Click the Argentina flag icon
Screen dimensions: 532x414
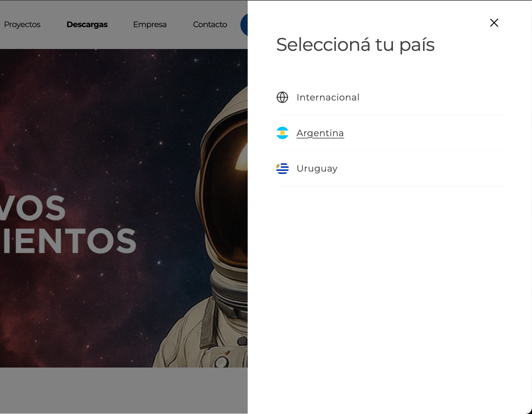point(282,133)
